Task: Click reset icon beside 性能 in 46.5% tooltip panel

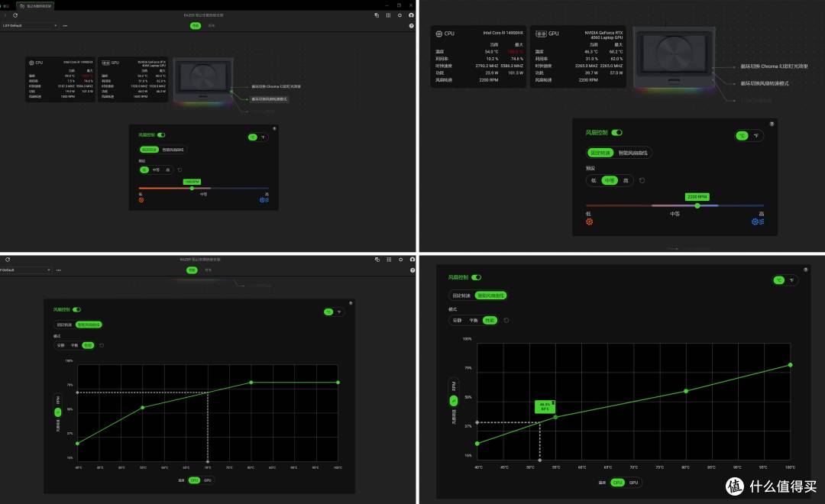Action: click(506, 321)
